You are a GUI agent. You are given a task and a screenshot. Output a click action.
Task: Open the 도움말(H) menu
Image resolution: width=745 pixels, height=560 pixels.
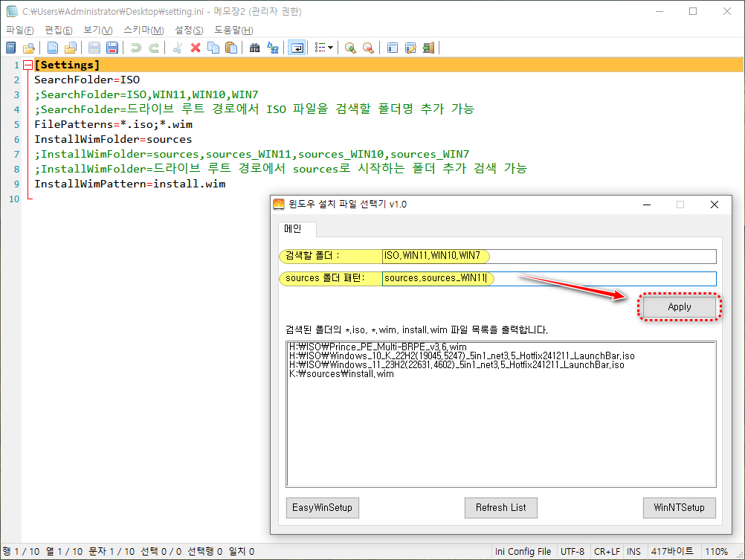(233, 30)
